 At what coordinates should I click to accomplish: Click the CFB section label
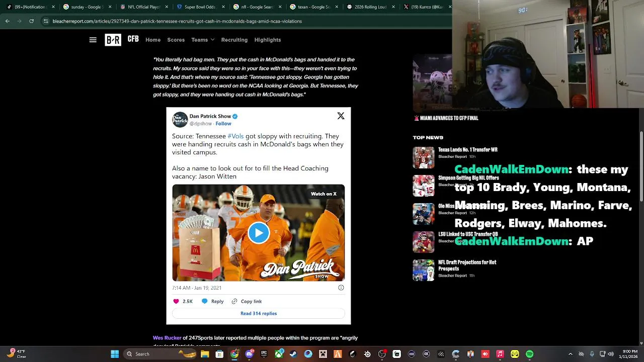(x=133, y=39)
